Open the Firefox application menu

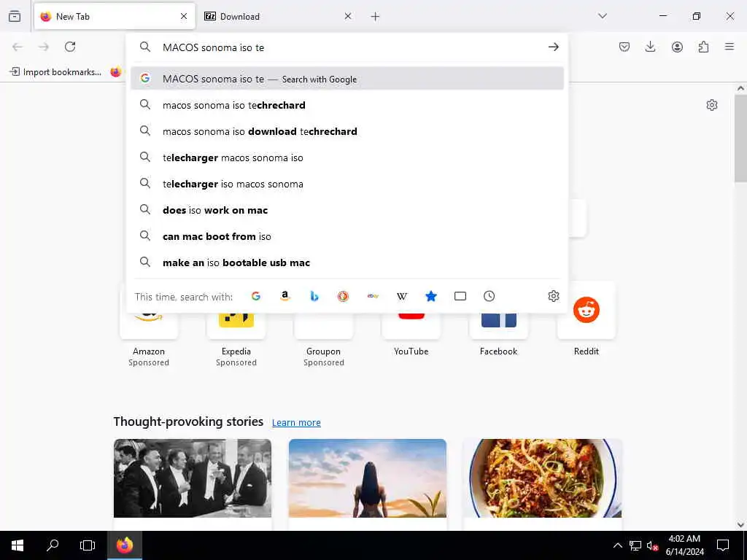pyautogui.click(x=729, y=47)
